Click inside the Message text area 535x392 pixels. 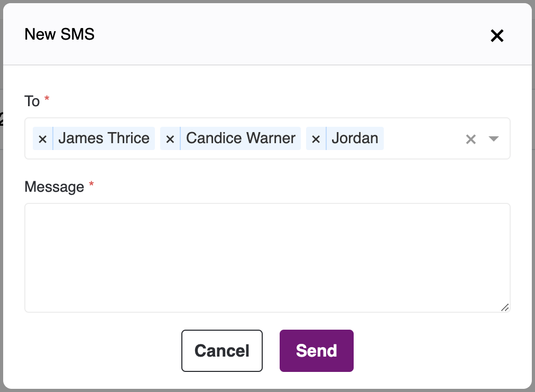click(267, 257)
